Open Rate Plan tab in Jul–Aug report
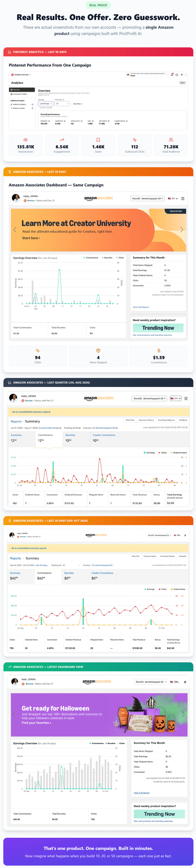 (130, 420)
